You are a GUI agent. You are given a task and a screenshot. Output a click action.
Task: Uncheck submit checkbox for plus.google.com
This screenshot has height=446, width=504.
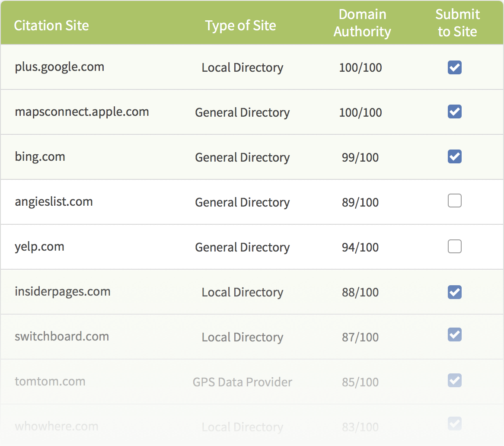coord(454,67)
